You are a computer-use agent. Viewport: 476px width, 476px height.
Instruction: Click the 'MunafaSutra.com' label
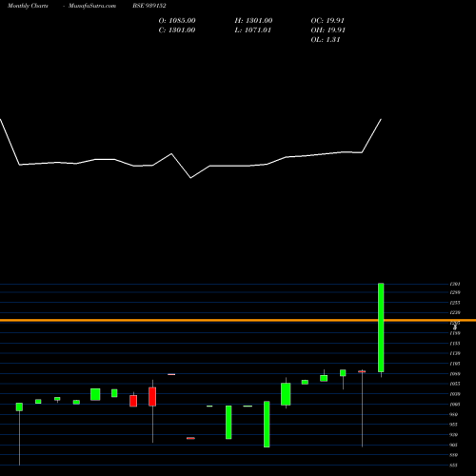click(92, 6)
